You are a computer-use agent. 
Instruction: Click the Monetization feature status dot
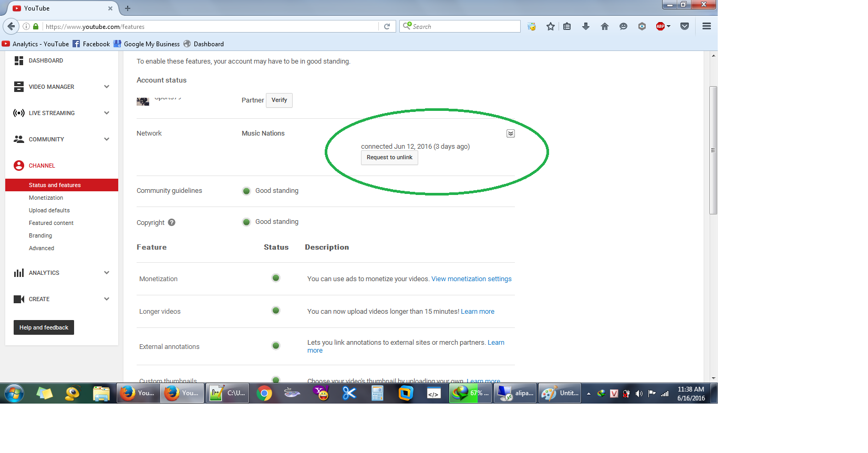click(276, 278)
